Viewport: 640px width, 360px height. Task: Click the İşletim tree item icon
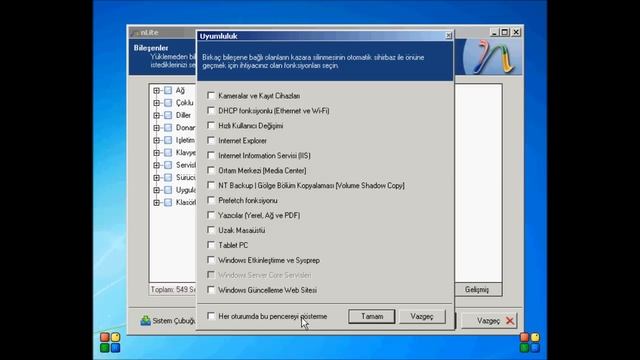(168, 140)
